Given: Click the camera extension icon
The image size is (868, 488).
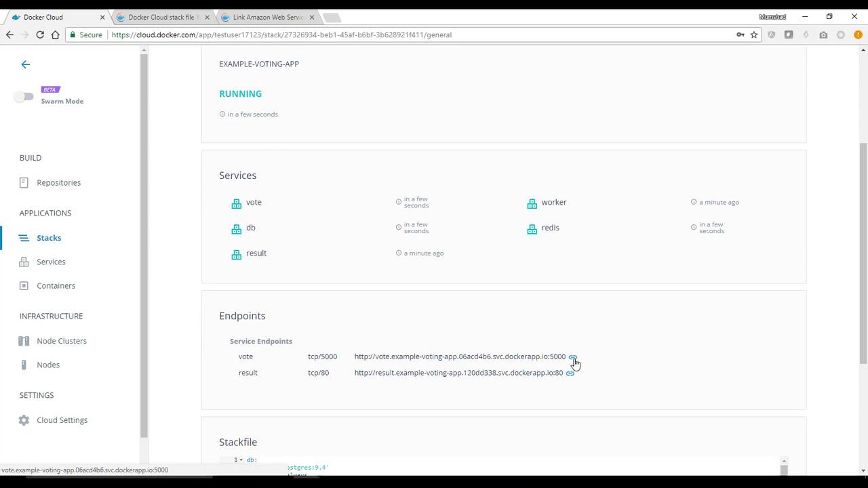Looking at the screenshot, I should (x=823, y=35).
